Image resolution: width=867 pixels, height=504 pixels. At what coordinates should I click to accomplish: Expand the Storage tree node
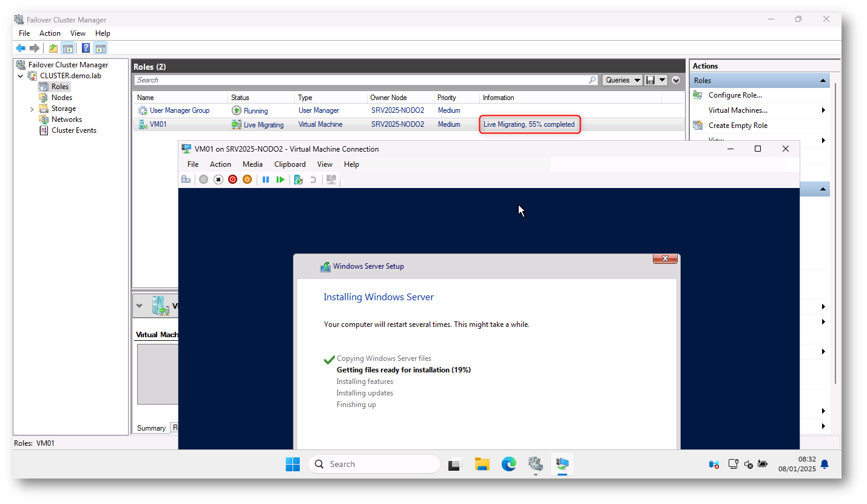(x=32, y=109)
